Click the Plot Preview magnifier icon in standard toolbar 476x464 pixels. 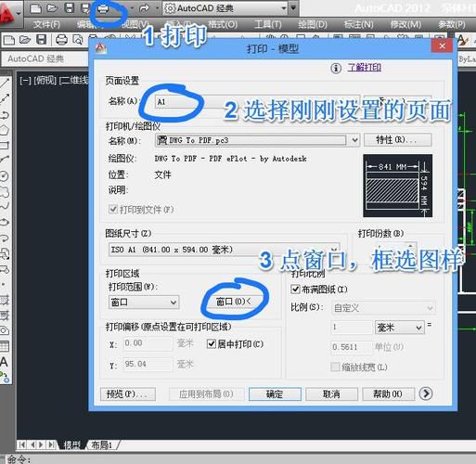pos(78,40)
